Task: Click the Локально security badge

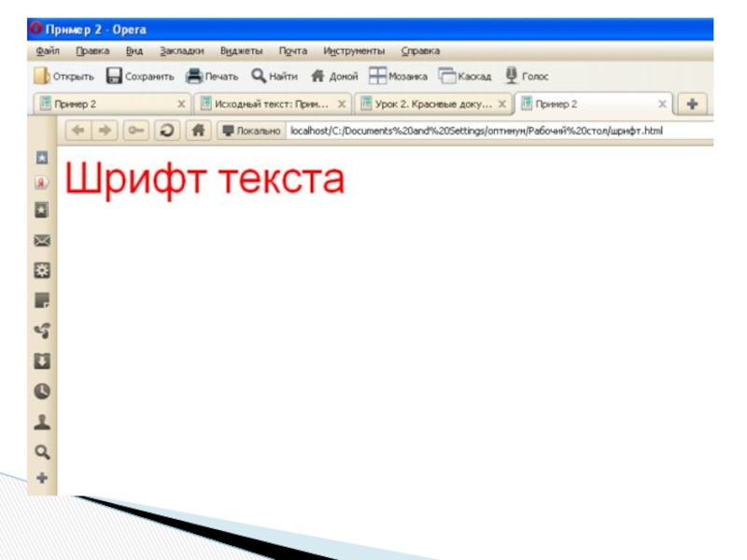Action: pyautogui.click(x=250, y=132)
